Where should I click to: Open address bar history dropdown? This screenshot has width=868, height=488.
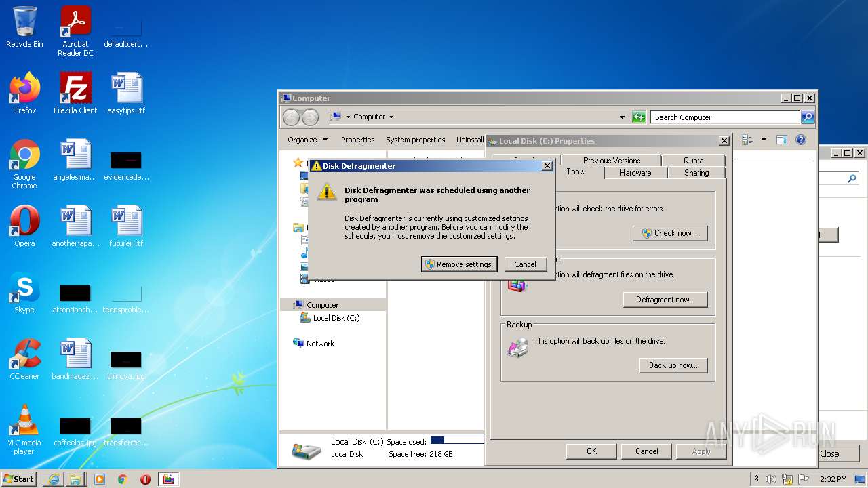click(622, 117)
